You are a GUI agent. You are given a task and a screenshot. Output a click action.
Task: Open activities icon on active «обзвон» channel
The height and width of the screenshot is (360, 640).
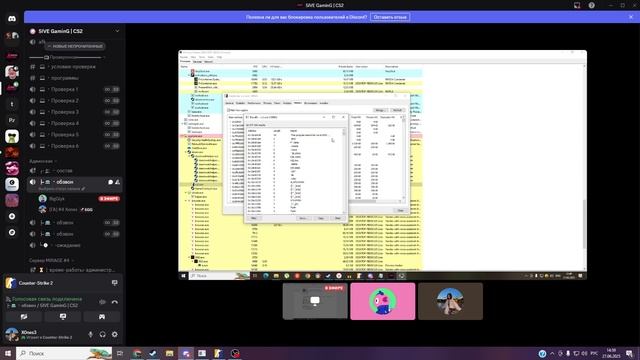point(118,182)
